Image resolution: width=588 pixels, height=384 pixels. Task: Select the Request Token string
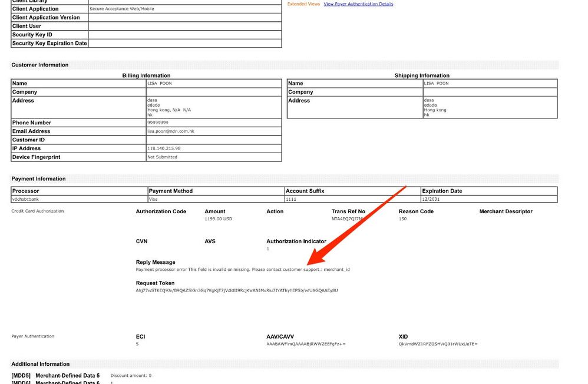tap(237, 290)
